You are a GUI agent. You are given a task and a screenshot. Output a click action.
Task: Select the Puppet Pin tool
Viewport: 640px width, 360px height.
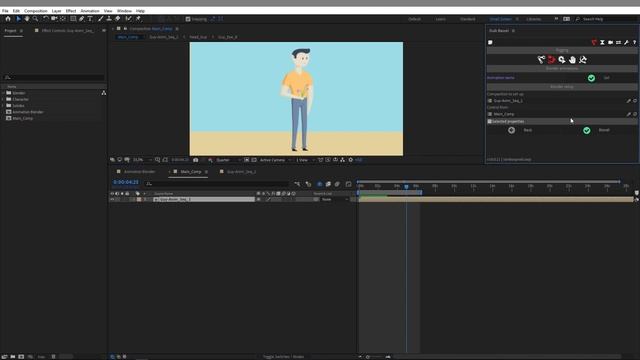[138, 19]
